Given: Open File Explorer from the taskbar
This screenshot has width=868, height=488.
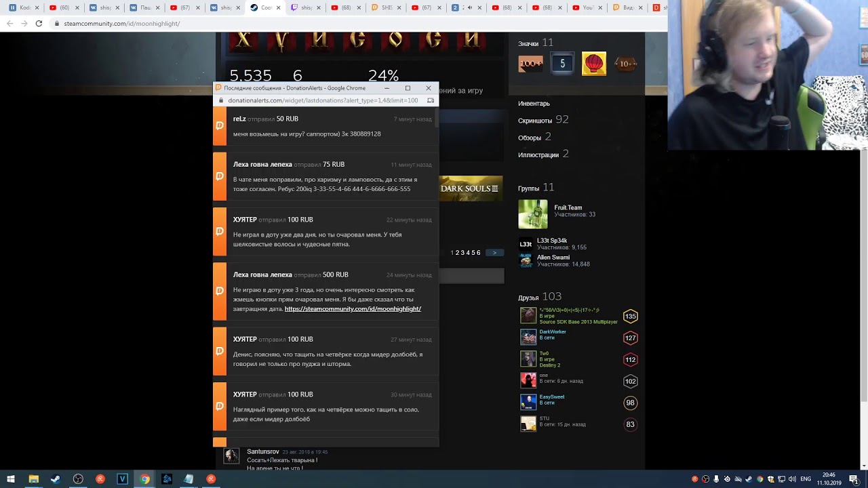Looking at the screenshot, I should [33, 479].
